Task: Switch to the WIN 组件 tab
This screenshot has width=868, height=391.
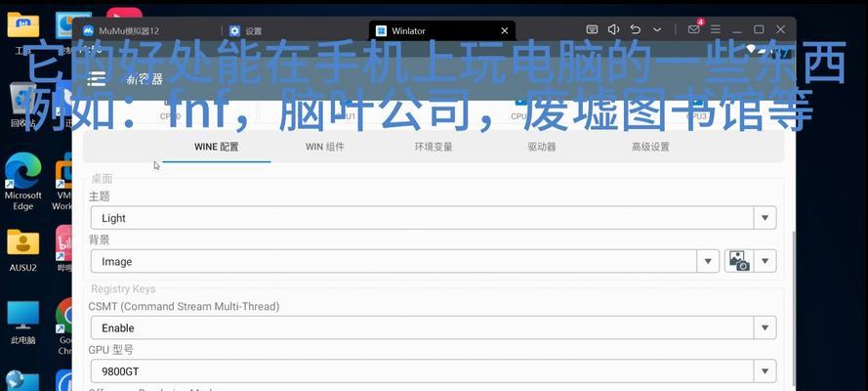Action: 325,148
